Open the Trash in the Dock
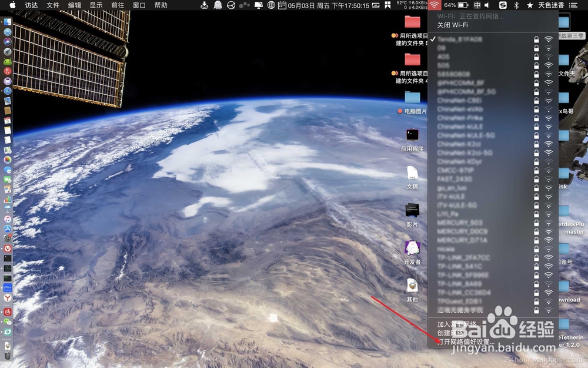This screenshot has width=588, height=368. [8, 355]
